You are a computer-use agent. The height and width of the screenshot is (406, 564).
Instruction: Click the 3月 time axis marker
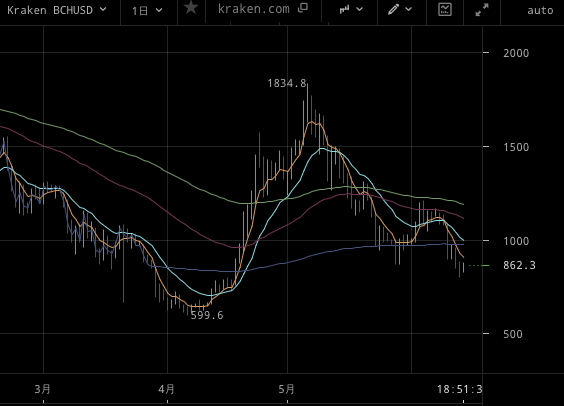43,389
